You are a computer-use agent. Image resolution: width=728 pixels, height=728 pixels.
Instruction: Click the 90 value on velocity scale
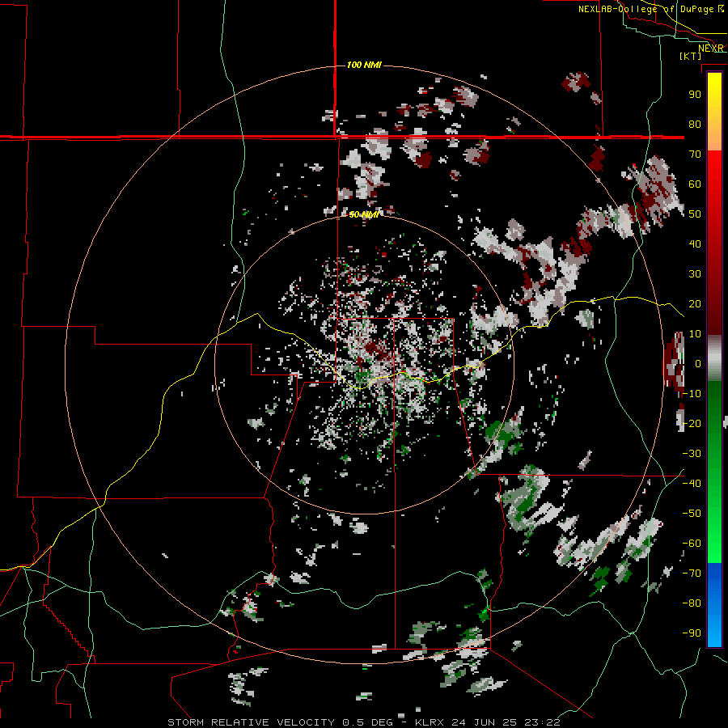click(695, 94)
